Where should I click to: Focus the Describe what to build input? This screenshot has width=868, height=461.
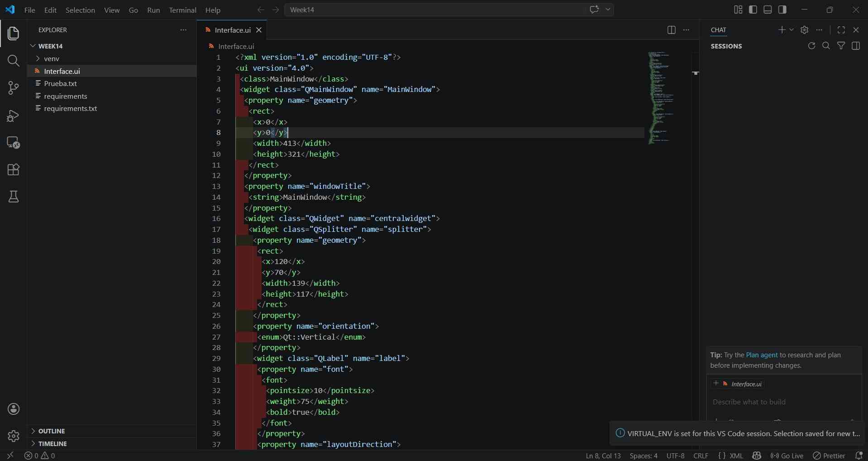pyautogui.click(x=784, y=402)
